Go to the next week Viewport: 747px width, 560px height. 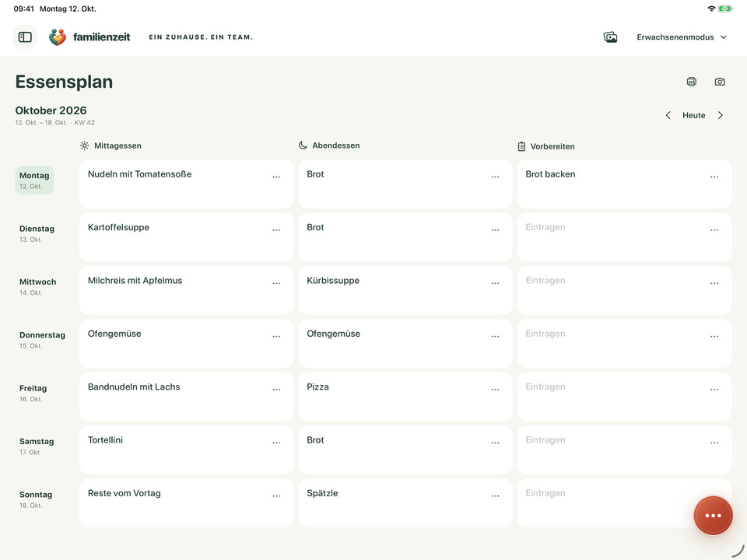pyautogui.click(x=721, y=115)
